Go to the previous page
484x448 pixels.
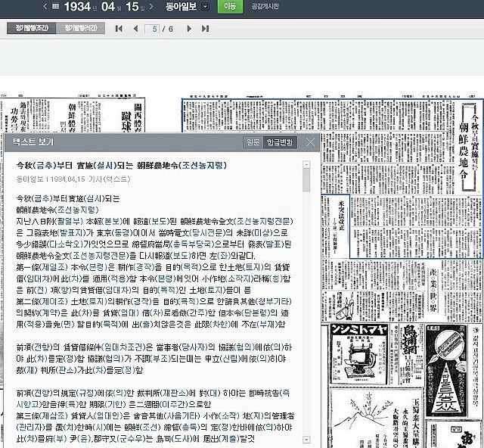[135, 29]
